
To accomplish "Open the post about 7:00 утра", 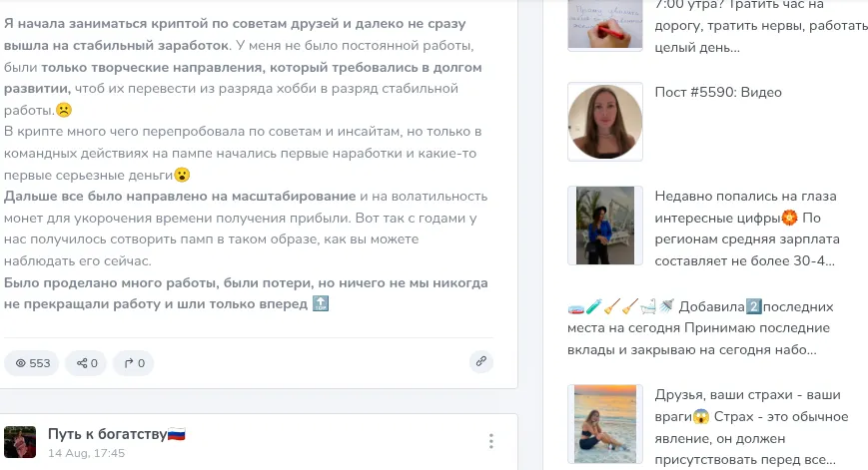I will coord(761,26).
